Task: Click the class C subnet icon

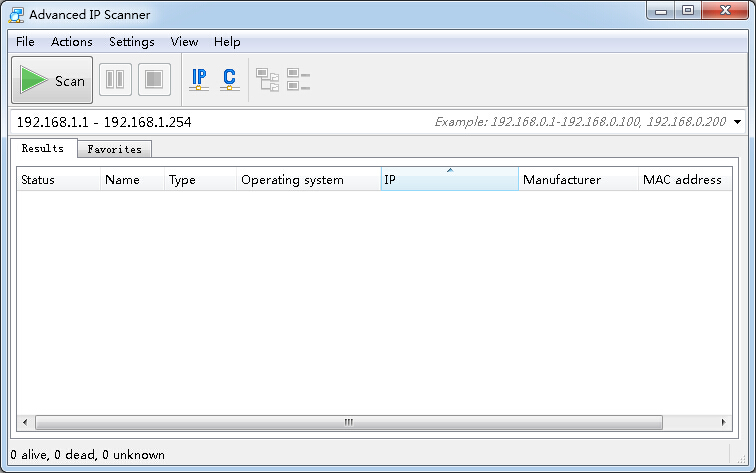Action: point(229,80)
